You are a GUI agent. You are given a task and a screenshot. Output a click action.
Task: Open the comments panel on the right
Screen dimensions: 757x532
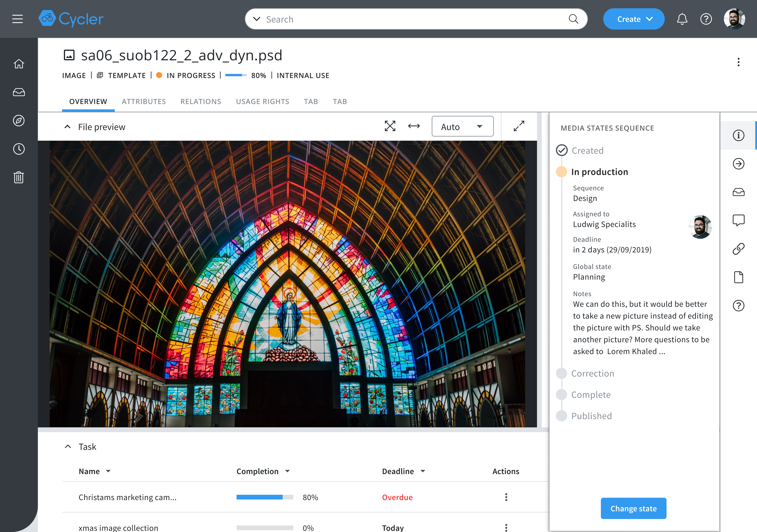click(x=739, y=220)
